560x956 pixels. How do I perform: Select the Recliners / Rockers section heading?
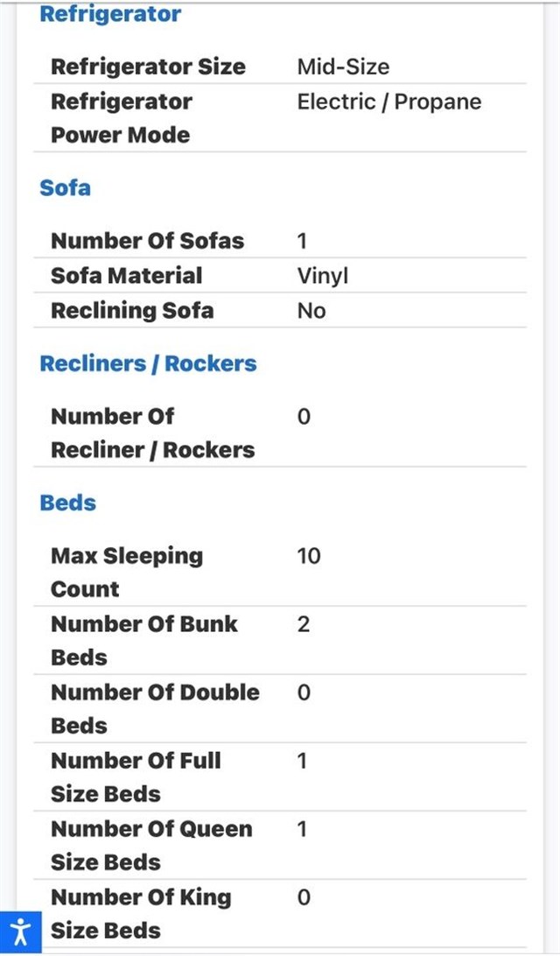click(148, 363)
